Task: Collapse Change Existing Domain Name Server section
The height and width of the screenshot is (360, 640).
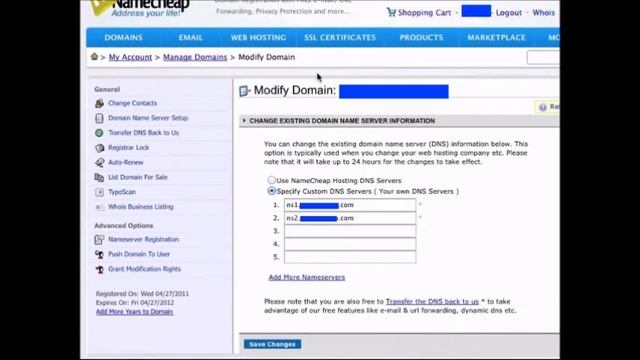Action: pyautogui.click(x=244, y=120)
